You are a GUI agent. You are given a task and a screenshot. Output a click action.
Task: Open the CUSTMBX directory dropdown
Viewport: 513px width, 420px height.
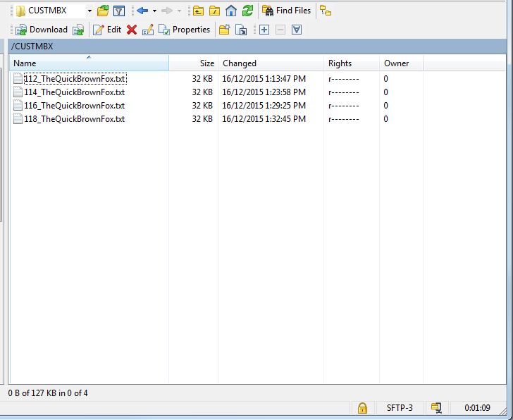[x=89, y=11]
